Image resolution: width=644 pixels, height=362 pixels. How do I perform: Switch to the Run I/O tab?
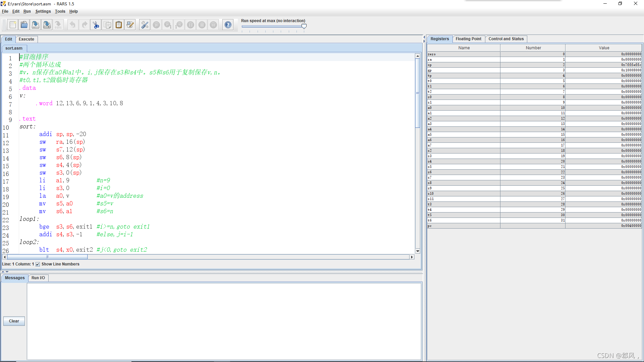pos(38,278)
